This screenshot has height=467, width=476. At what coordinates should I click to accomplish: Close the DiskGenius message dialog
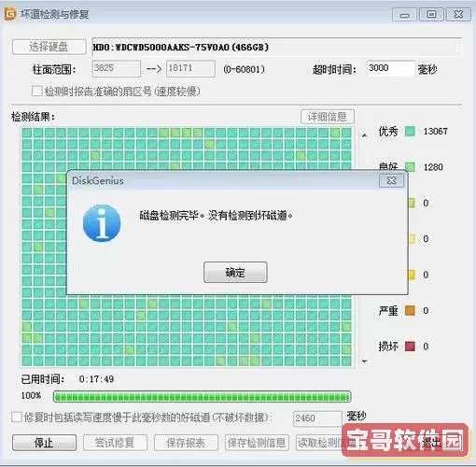[x=391, y=180]
